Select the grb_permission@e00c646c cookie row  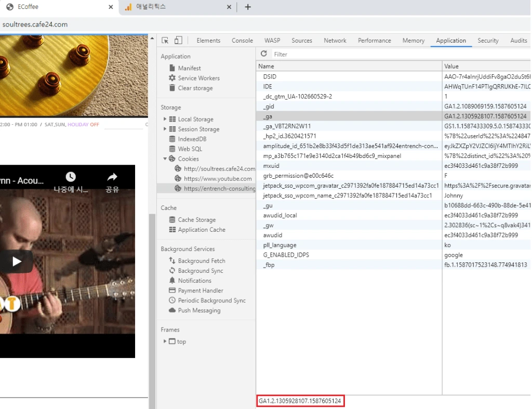point(394,176)
